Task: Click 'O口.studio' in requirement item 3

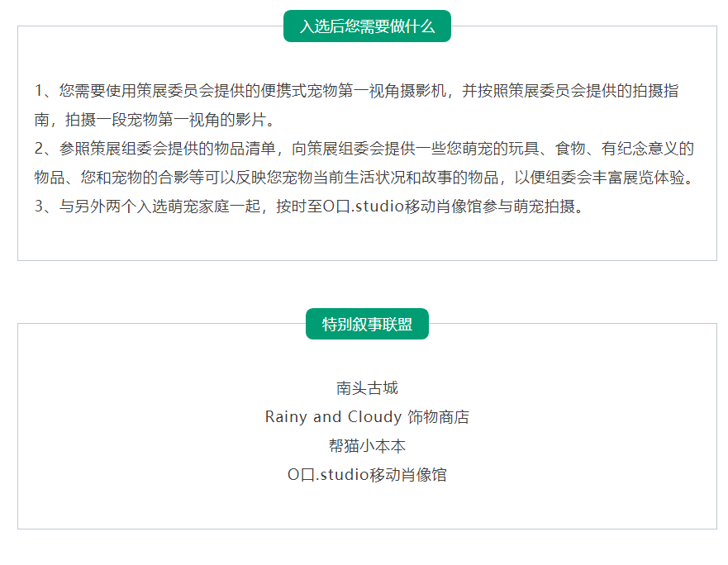Action: point(364,207)
